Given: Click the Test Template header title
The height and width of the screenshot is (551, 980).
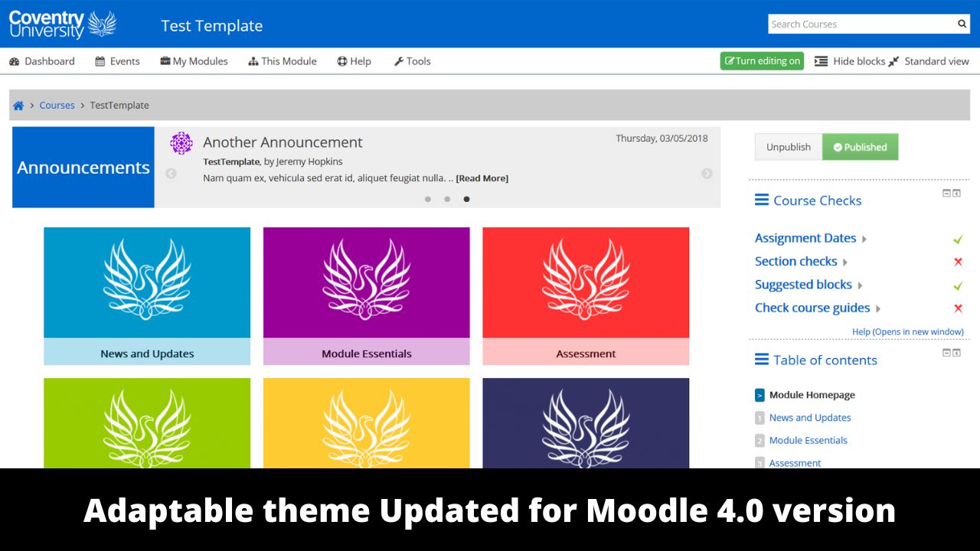Looking at the screenshot, I should pos(212,25).
